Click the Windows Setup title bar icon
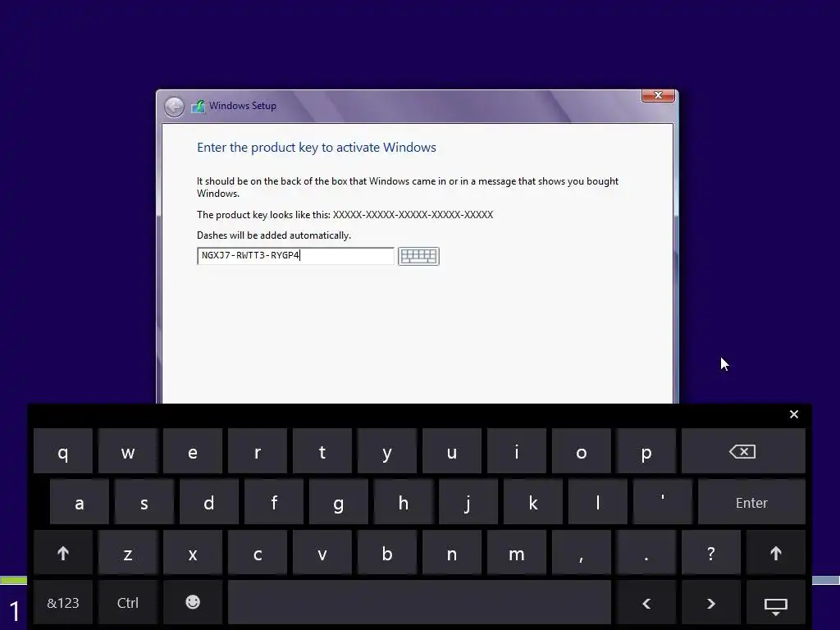840x630 pixels. click(199, 106)
